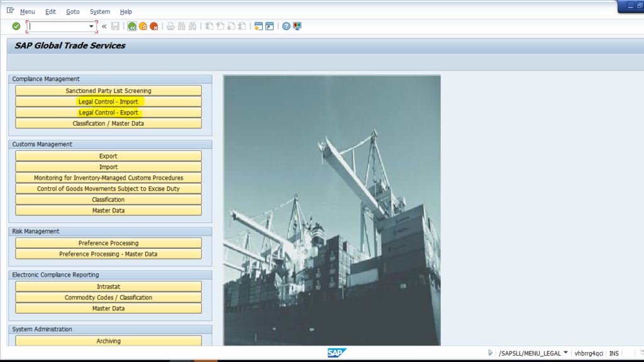
Task: Select Classification / Master Data under Compliance Management
Action: click(108, 123)
